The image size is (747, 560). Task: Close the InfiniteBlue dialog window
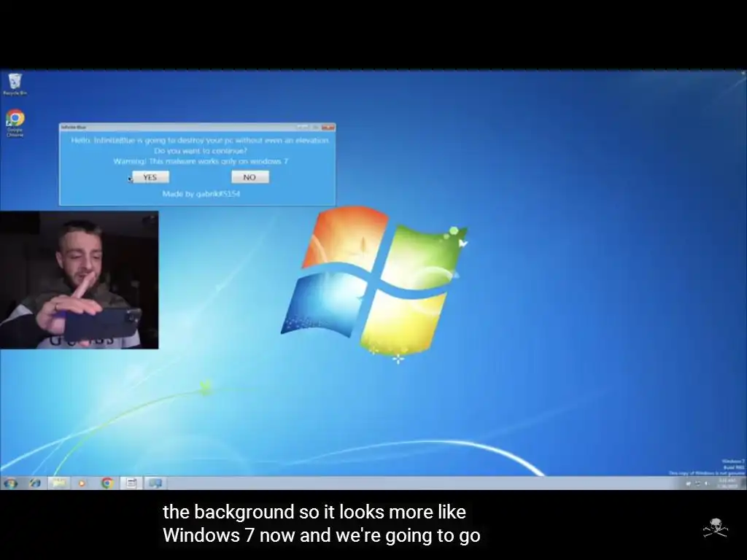click(x=328, y=127)
